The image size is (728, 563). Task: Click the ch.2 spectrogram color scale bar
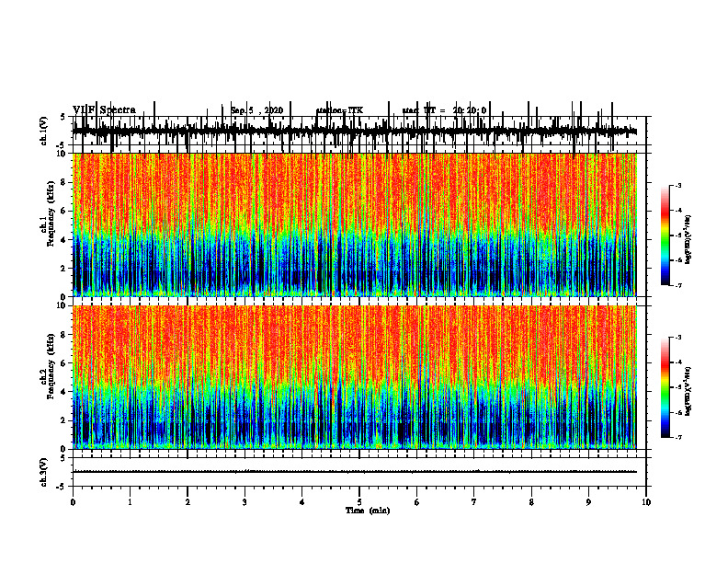pos(665,387)
